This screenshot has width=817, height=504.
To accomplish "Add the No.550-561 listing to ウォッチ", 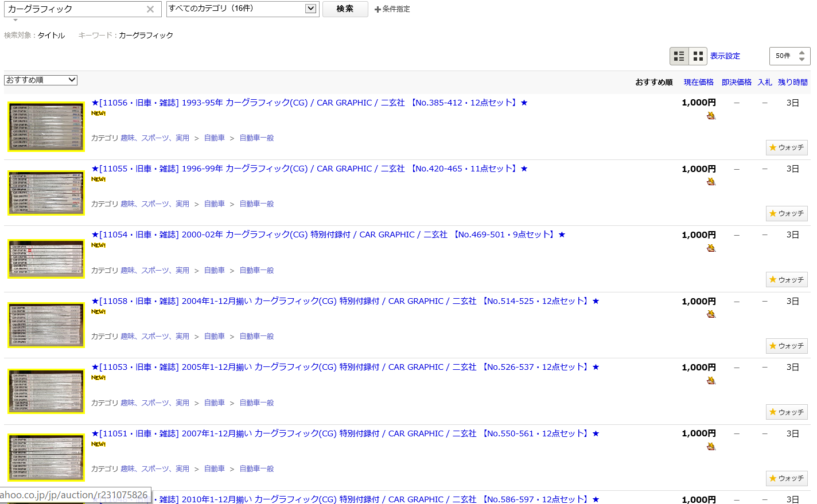I will click(x=787, y=478).
